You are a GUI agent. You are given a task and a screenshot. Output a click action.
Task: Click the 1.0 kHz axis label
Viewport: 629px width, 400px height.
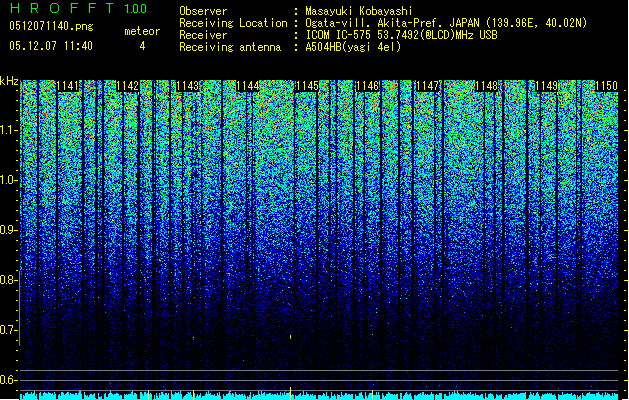click(x=8, y=180)
